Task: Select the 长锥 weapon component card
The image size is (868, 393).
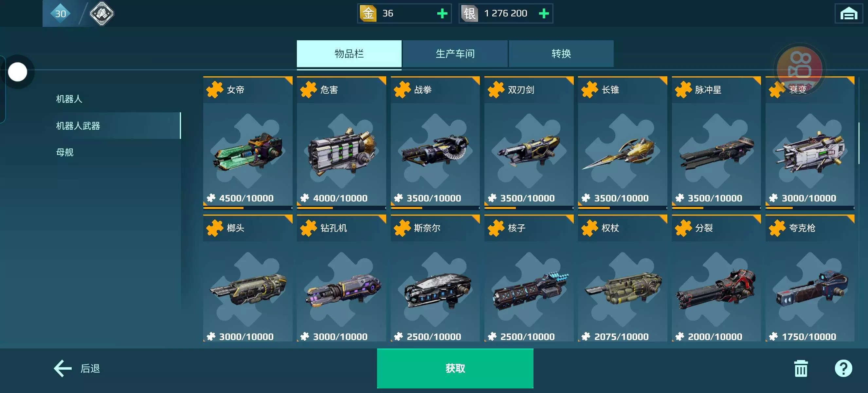Action: pos(622,143)
